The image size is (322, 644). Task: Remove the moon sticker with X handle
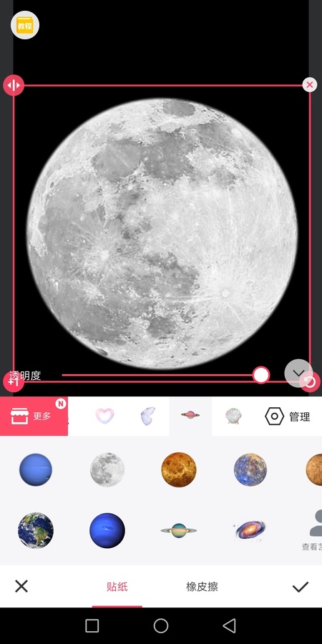[309, 84]
